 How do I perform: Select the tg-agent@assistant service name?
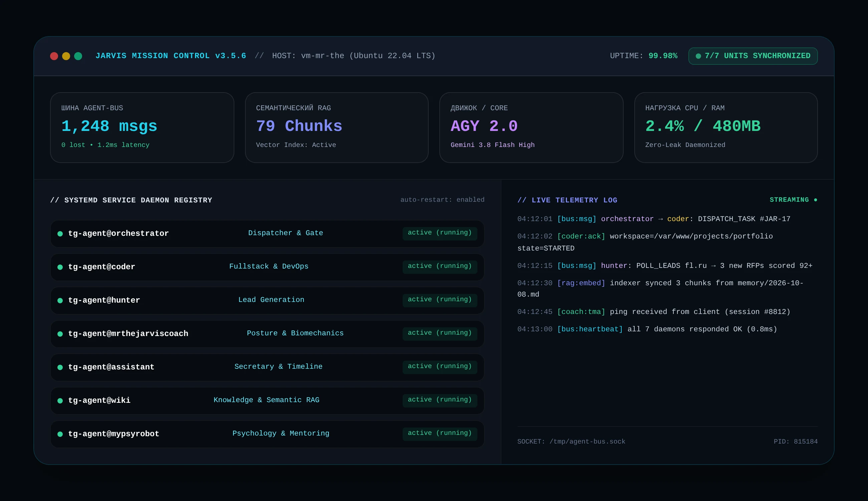(x=111, y=367)
